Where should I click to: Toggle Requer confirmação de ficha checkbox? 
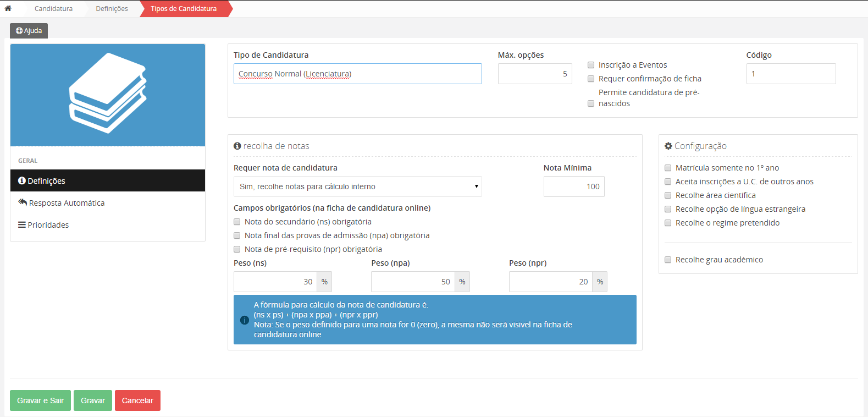click(591, 79)
